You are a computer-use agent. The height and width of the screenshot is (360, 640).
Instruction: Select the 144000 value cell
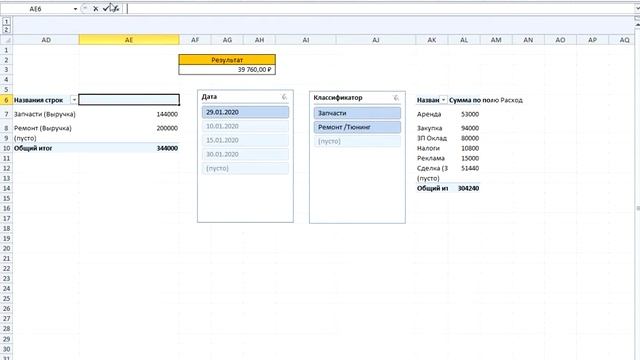129,114
